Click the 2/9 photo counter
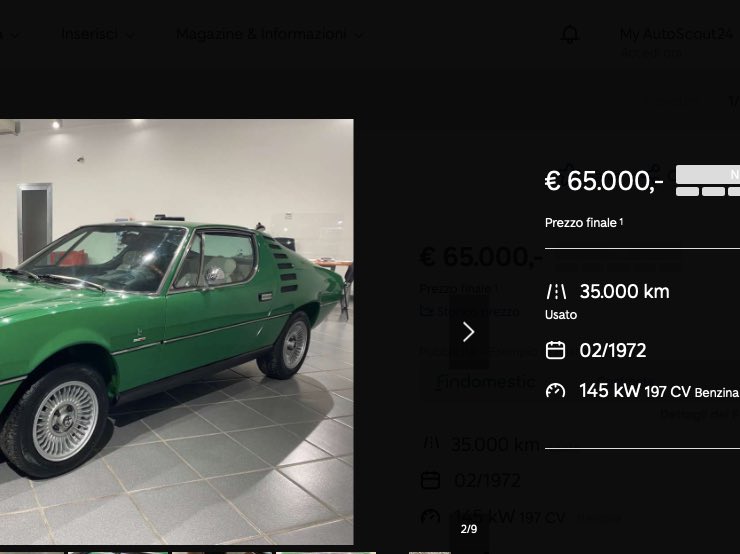Image resolution: width=740 pixels, height=554 pixels. click(469, 529)
